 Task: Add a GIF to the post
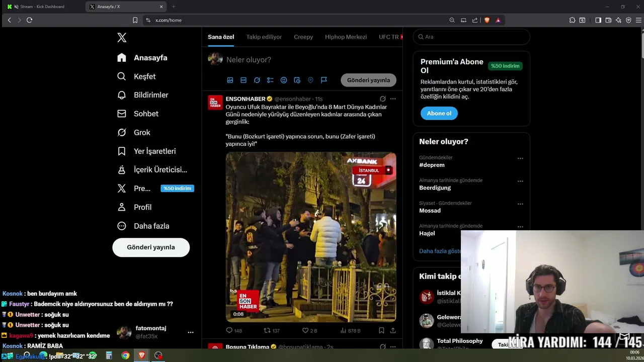click(244, 80)
